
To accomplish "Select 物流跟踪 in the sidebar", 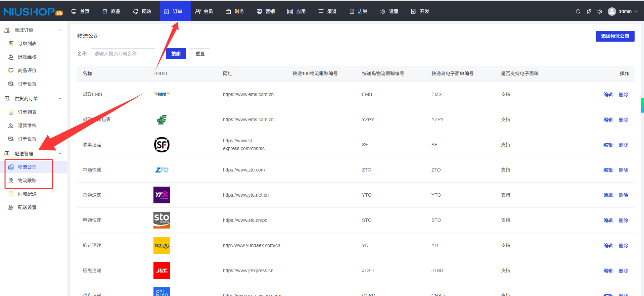I will point(27,181).
